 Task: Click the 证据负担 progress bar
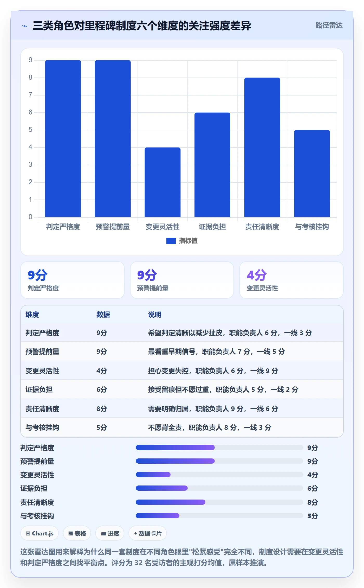[219, 488]
